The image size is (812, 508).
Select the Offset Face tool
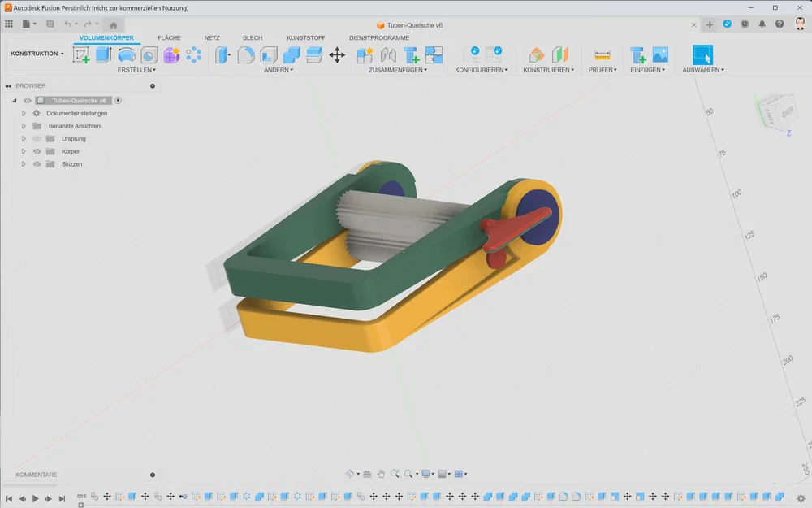314,54
